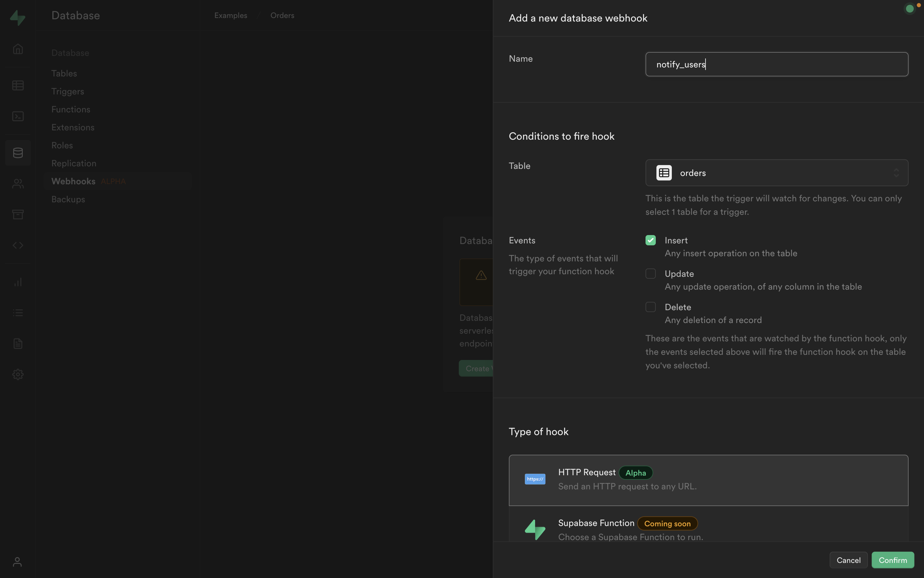Open the Storage archive box icon
Screen dimensions: 924x578
pyautogui.click(x=18, y=215)
